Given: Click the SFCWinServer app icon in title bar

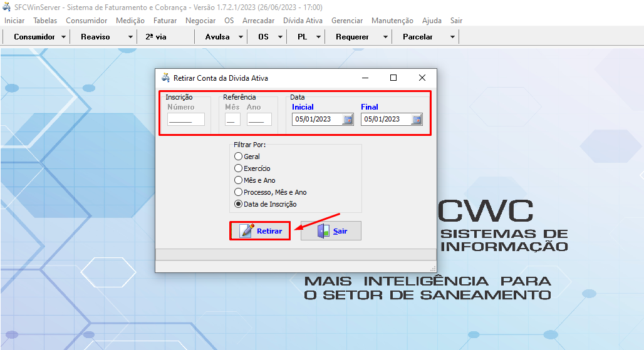Looking at the screenshot, I should pos(6,7).
